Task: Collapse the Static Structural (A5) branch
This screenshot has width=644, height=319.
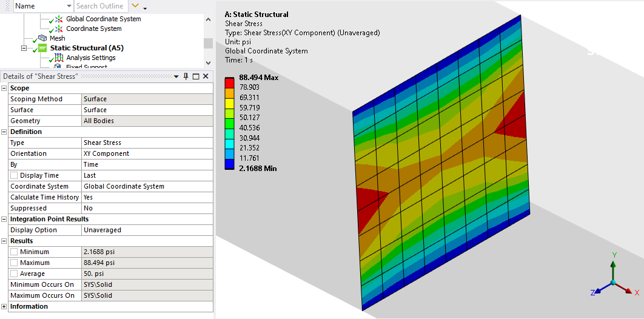Action: pos(24,48)
